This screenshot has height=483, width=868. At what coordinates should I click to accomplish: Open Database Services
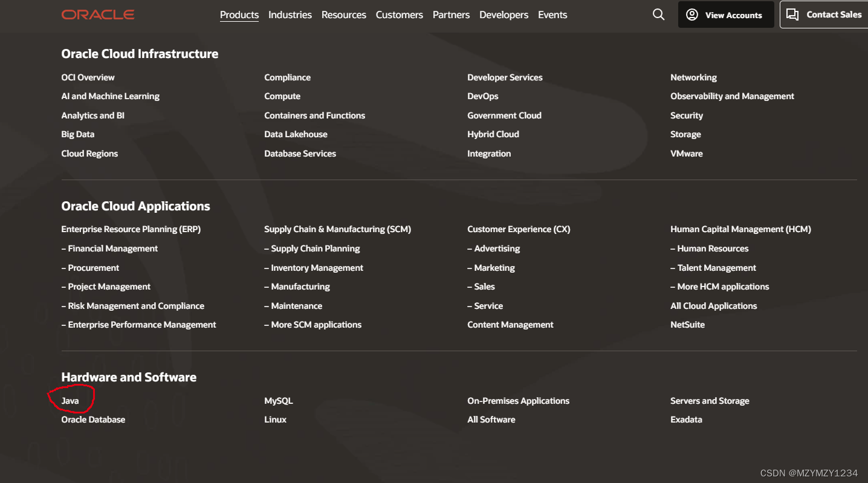(x=300, y=154)
